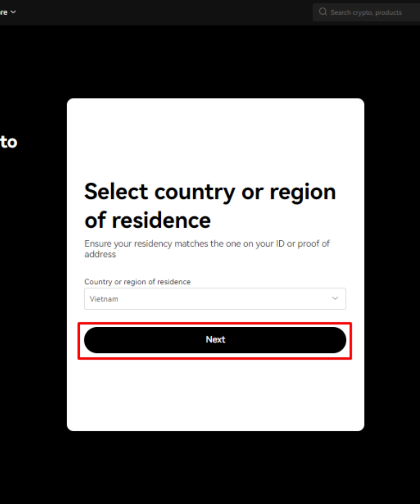The image size is (420, 504).
Task: Click the cut-off white to text
Action: pos(8,142)
